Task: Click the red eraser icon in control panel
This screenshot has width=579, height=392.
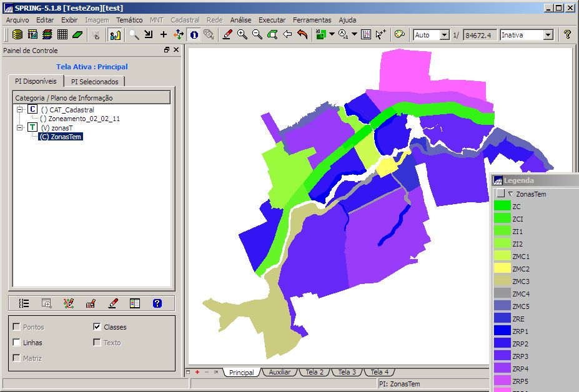Action: 113,303
